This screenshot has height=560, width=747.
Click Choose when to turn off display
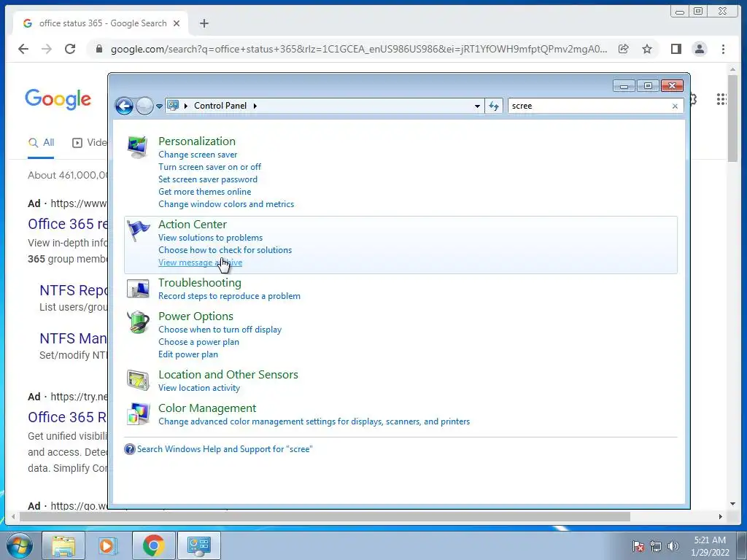coord(220,329)
